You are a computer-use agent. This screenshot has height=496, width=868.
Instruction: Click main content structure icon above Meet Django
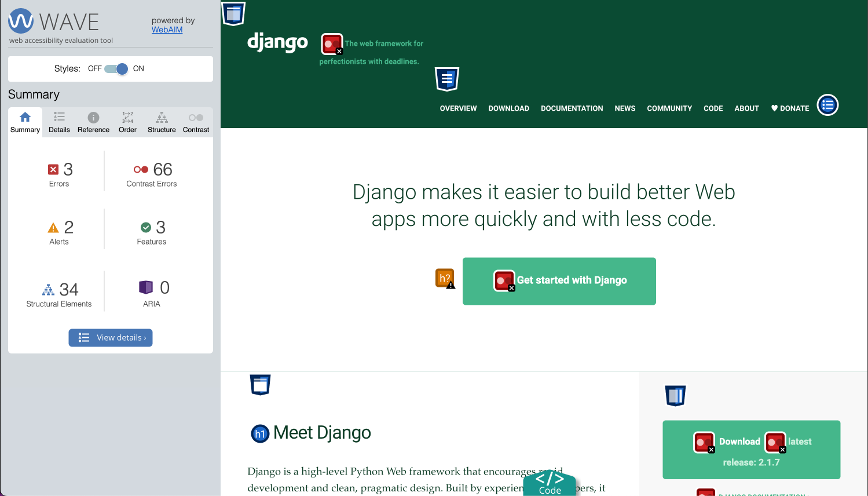[x=261, y=385]
